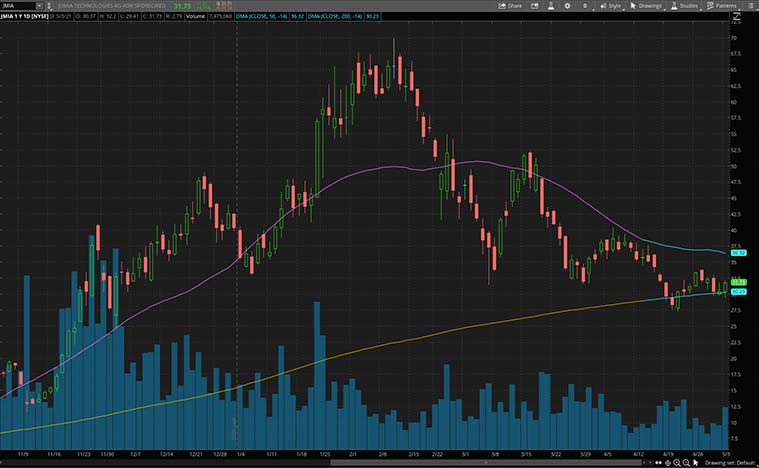Open the Patterns menu
The width and height of the screenshot is (759, 468).
pos(722,6)
